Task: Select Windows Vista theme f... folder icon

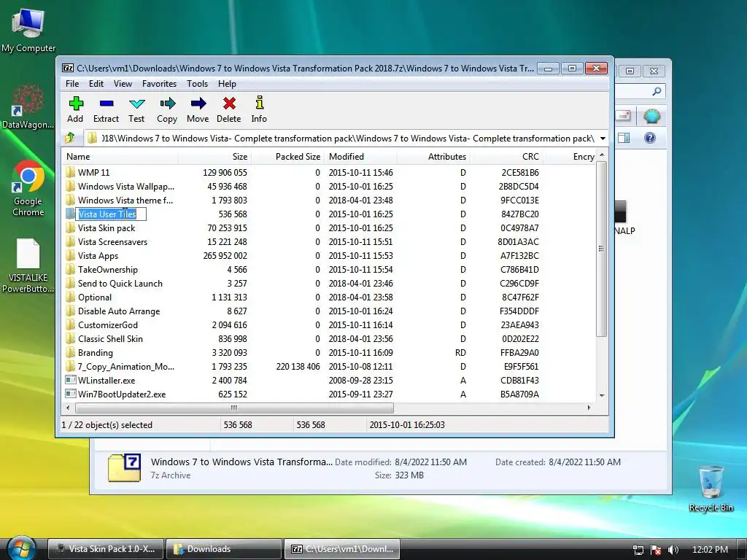Action: [71, 200]
